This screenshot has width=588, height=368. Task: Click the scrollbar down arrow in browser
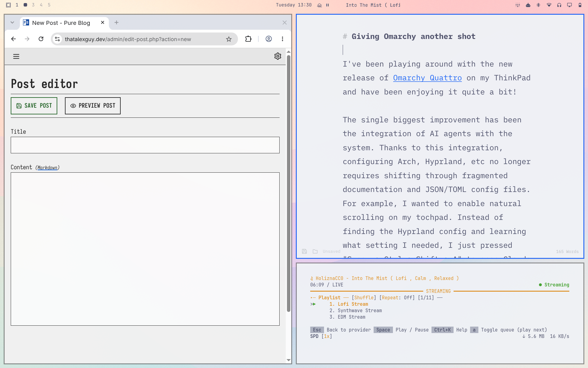(288, 360)
